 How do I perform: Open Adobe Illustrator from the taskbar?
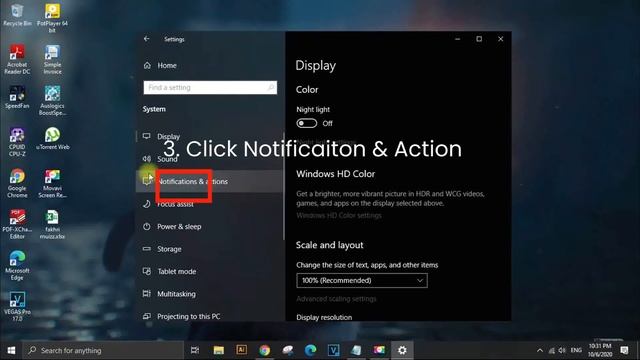click(x=241, y=350)
